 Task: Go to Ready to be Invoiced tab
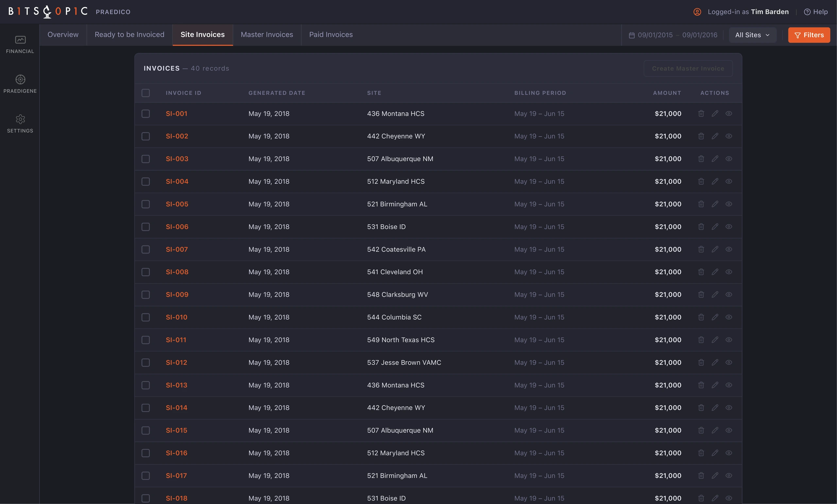click(129, 35)
